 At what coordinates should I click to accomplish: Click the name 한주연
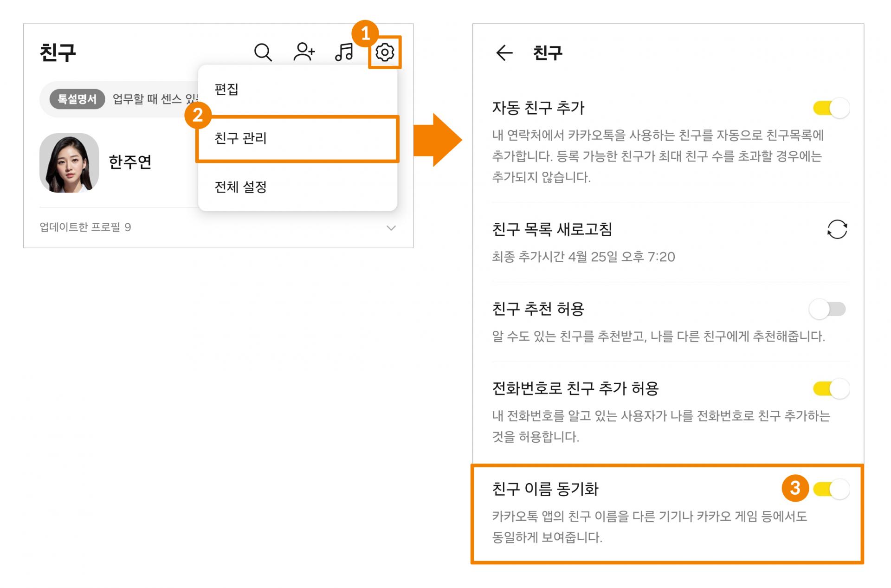(x=130, y=162)
